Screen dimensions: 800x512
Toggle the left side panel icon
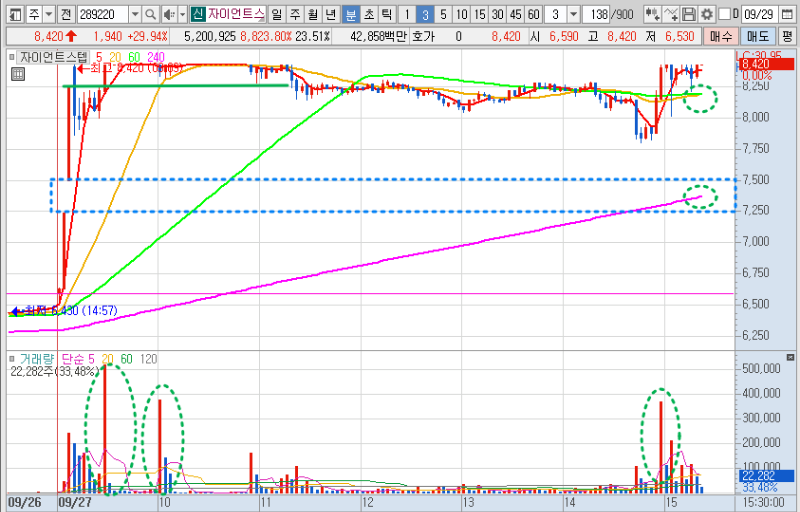coord(16,14)
